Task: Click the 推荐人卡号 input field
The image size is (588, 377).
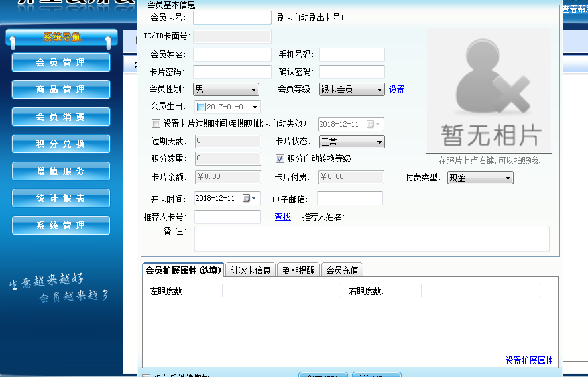Action: (x=227, y=217)
